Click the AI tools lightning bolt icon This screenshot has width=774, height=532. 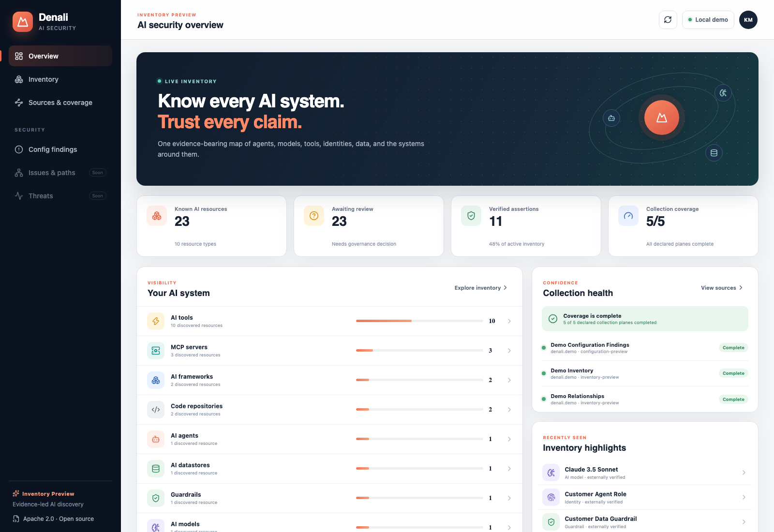click(156, 321)
